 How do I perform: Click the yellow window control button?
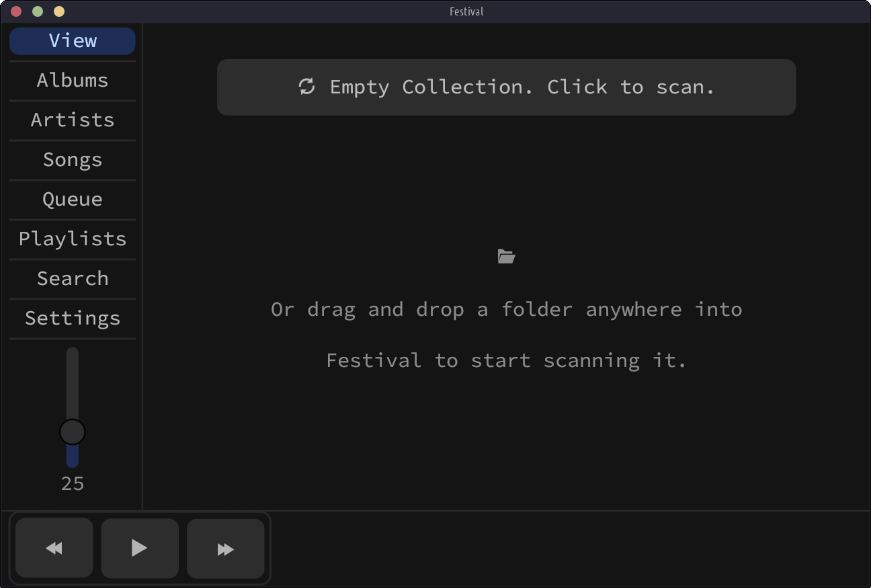click(x=59, y=11)
